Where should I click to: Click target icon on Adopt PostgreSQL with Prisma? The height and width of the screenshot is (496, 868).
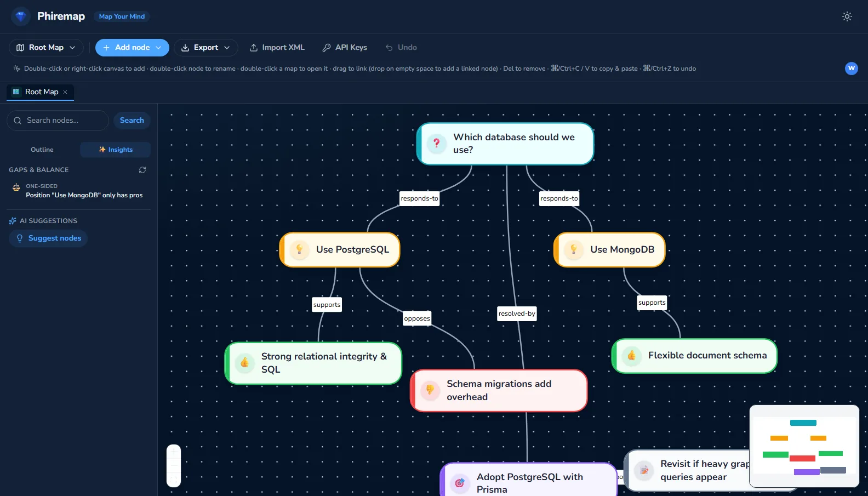pyautogui.click(x=460, y=483)
